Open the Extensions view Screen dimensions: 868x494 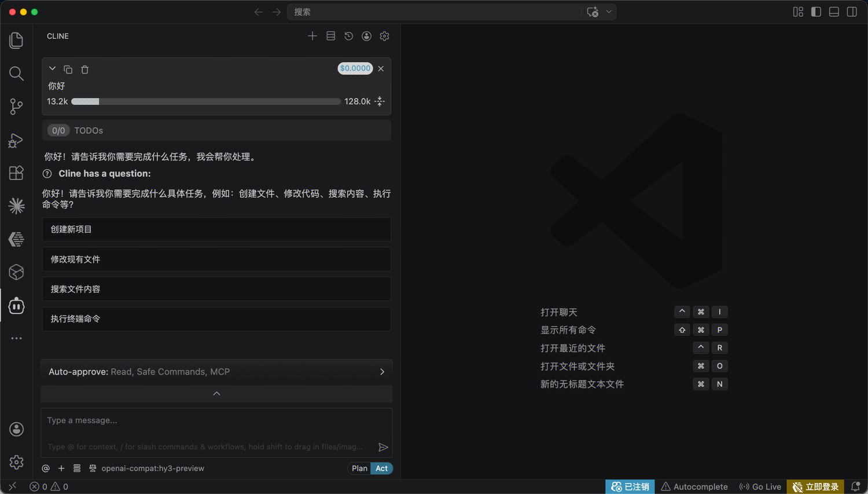tap(16, 173)
